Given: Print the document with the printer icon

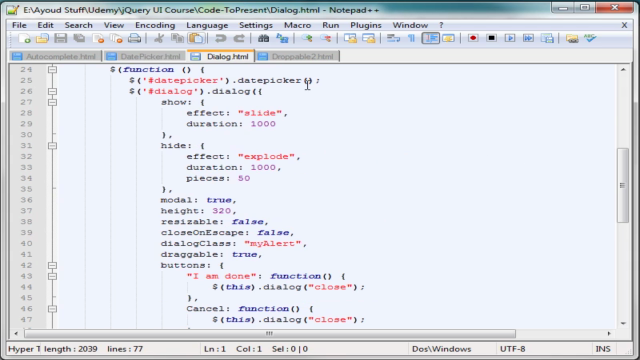Looking at the screenshot, I should coord(134,38).
